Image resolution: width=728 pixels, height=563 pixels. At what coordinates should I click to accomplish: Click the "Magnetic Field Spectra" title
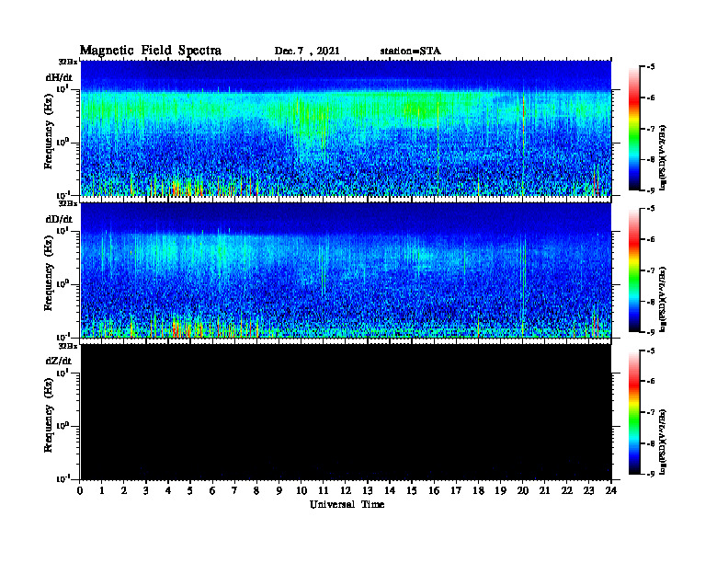point(151,51)
